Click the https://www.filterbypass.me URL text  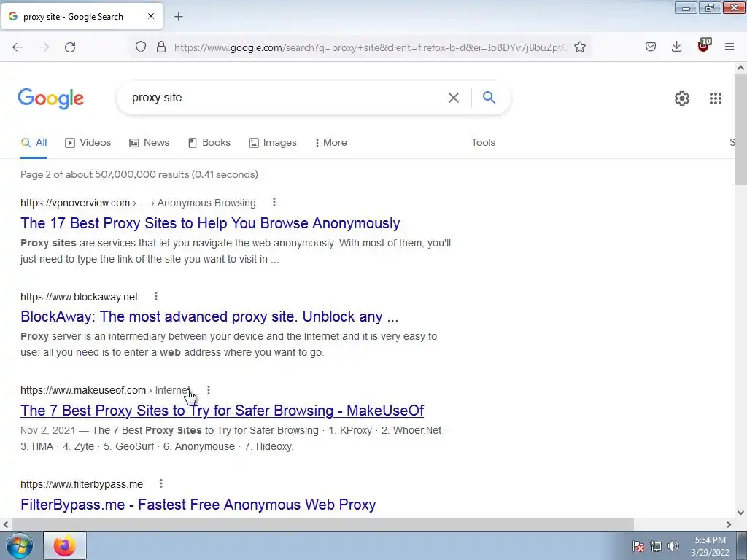pos(82,484)
